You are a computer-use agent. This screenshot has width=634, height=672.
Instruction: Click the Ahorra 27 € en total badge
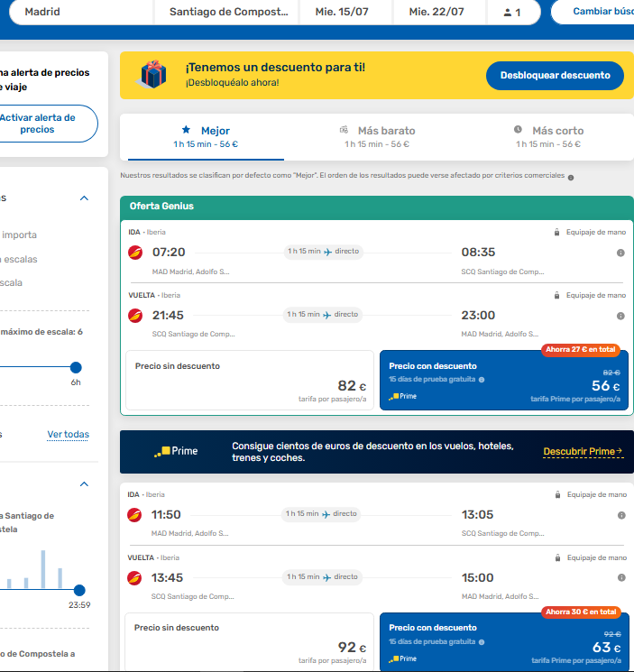tap(581, 350)
